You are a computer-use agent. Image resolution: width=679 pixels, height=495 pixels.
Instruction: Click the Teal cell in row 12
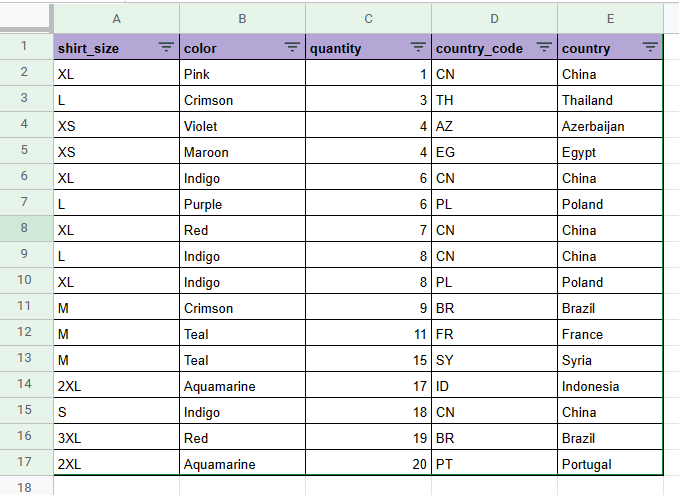pos(242,333)
